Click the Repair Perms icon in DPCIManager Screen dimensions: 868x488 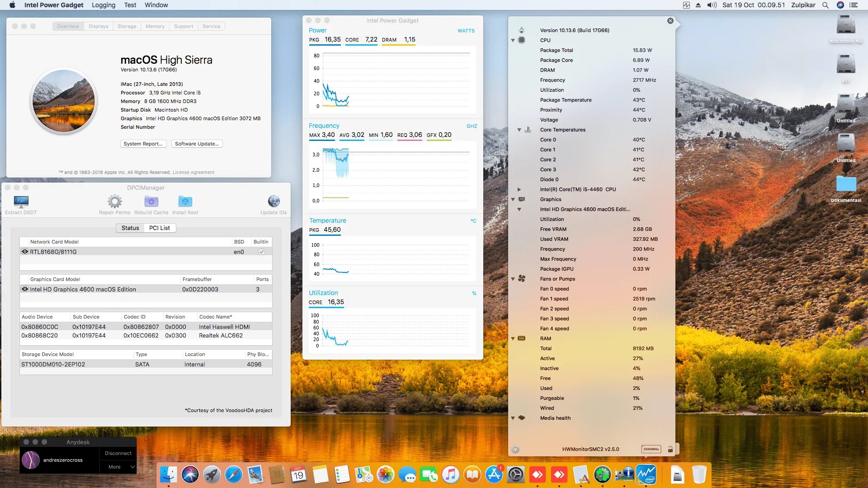[x=113, y=202]
